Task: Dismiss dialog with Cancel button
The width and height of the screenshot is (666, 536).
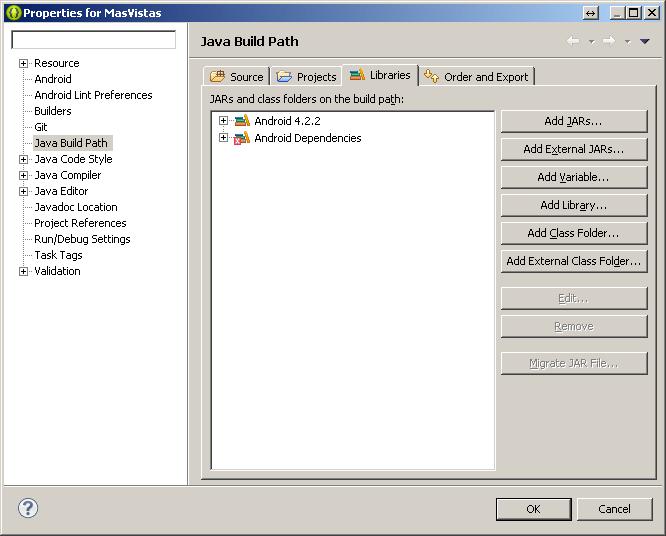Action: [x=614, y=509]
